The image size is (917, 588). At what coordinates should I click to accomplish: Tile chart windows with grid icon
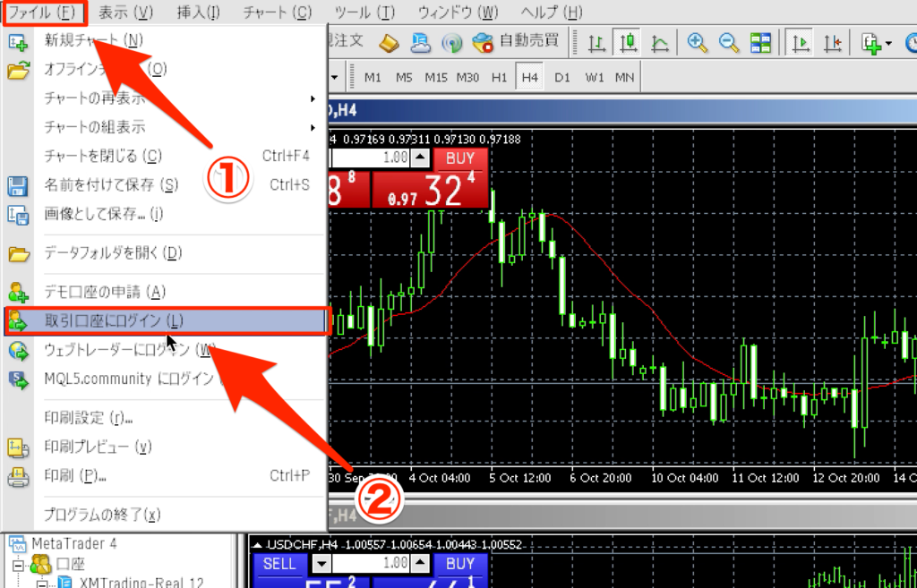click(760, 42)
